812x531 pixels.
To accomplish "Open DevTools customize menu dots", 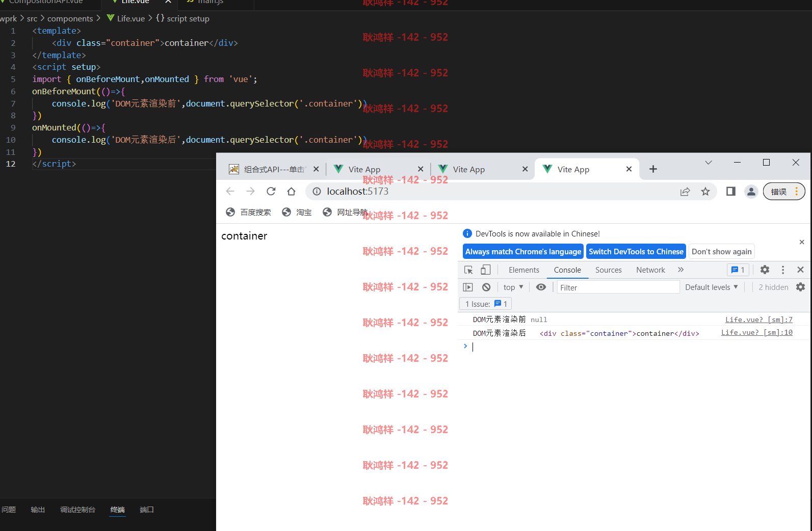I will click(783, 270).
